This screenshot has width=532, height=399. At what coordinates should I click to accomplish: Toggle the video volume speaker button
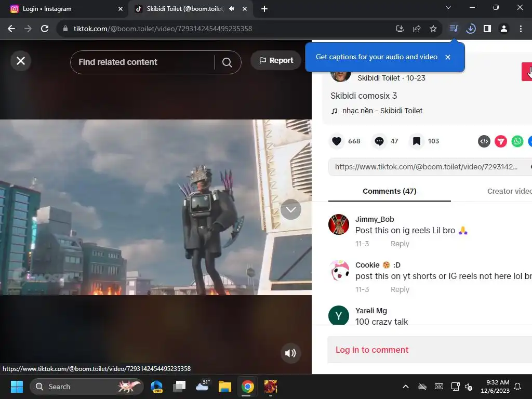(290, 353)
